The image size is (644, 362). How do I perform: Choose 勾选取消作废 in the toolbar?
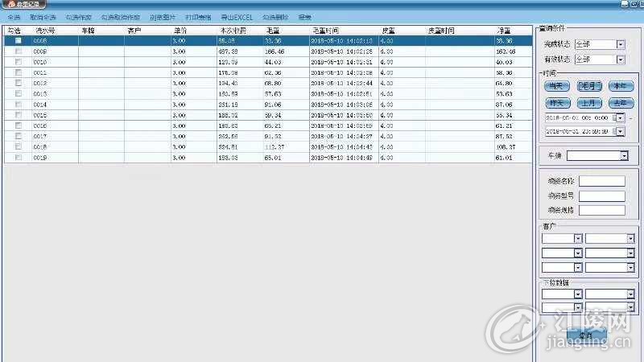pyautogui.click(x=120, y=17)
